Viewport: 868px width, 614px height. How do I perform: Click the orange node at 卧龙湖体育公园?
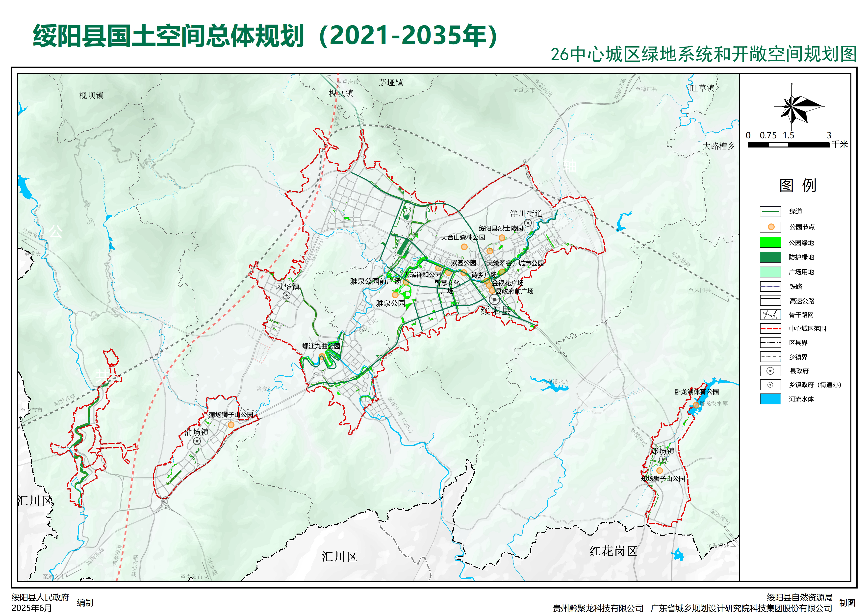[695, 405]
